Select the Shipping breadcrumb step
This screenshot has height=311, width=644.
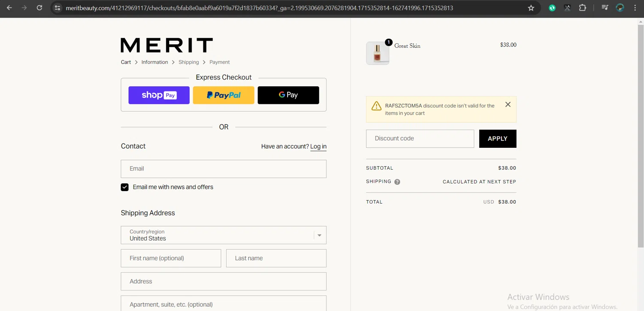pyautogui.click(x=189, y=62)
